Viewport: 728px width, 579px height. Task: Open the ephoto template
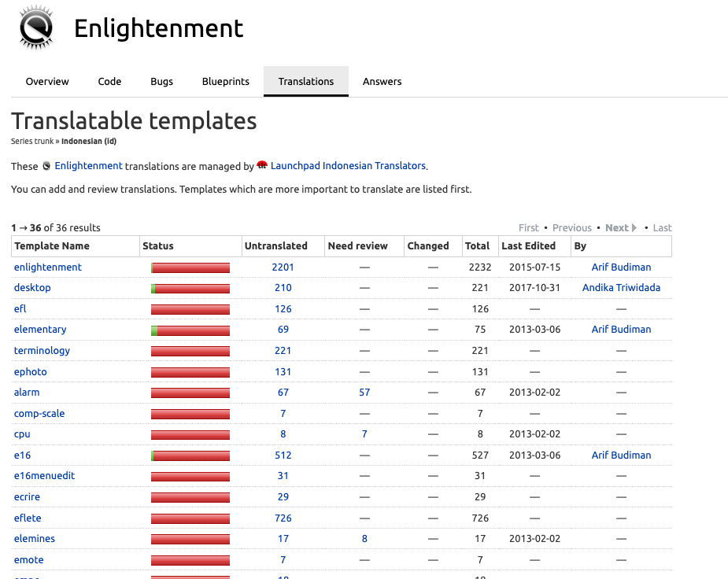[x=31, y=372]
